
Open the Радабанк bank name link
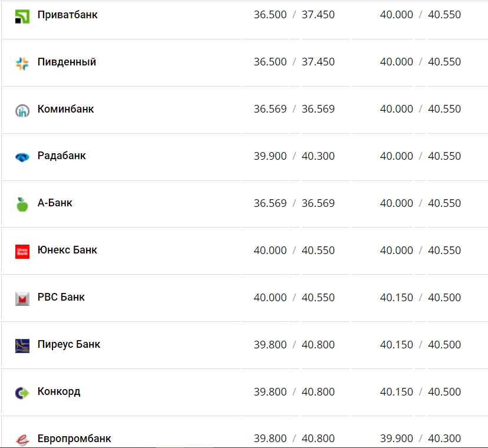point(61,156)
